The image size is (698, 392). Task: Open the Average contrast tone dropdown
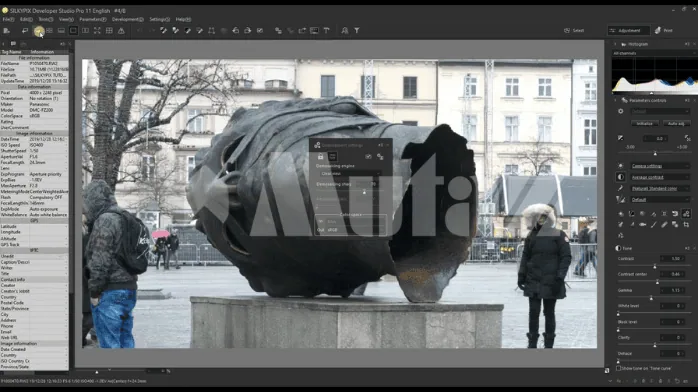(660, 177)
